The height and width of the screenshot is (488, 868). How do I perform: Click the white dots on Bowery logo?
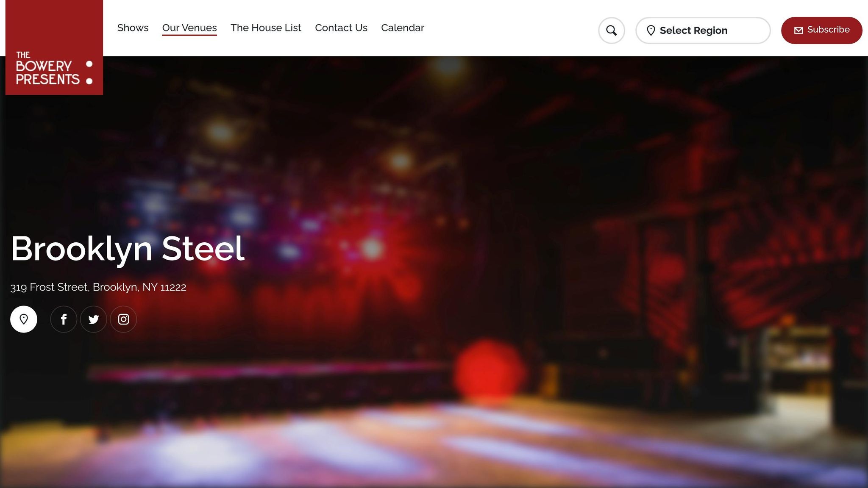pyautogui.click(x=89, y=72)
